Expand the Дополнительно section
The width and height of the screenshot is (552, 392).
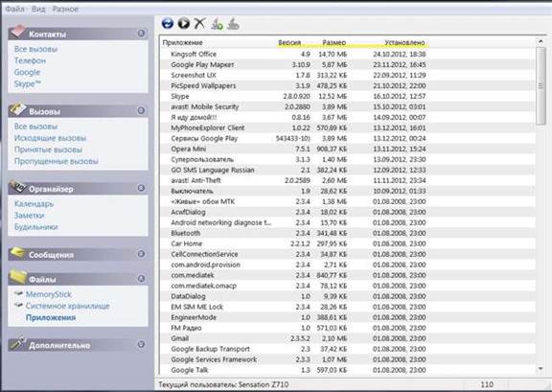pyautogui.click(x=141, y=344)
